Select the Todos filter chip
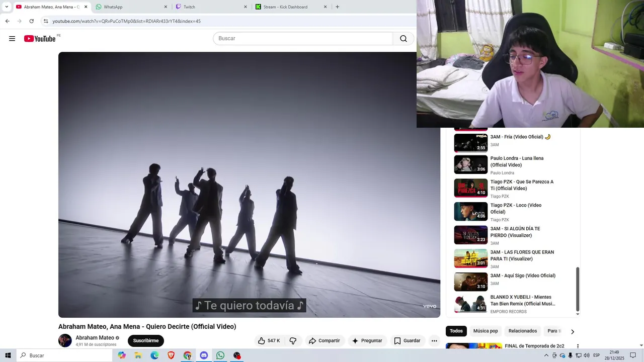This screenshot has width=644, height=362. (456, 331)
